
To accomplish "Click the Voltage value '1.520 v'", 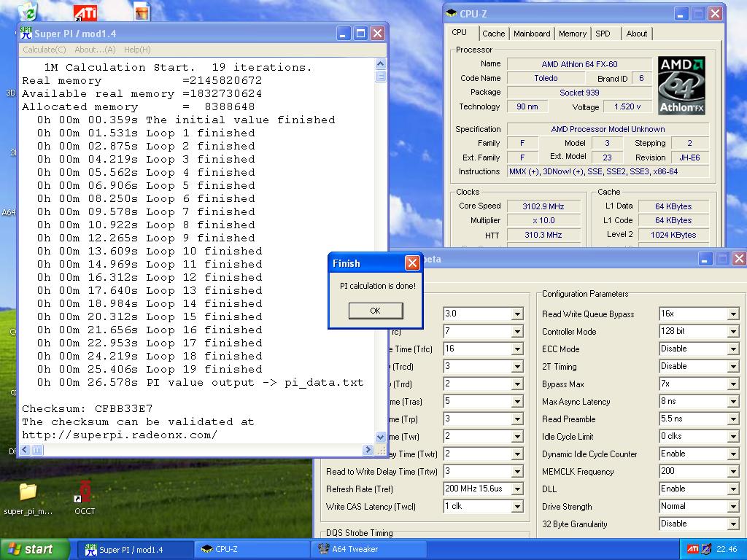I will (x=627, y=106).
